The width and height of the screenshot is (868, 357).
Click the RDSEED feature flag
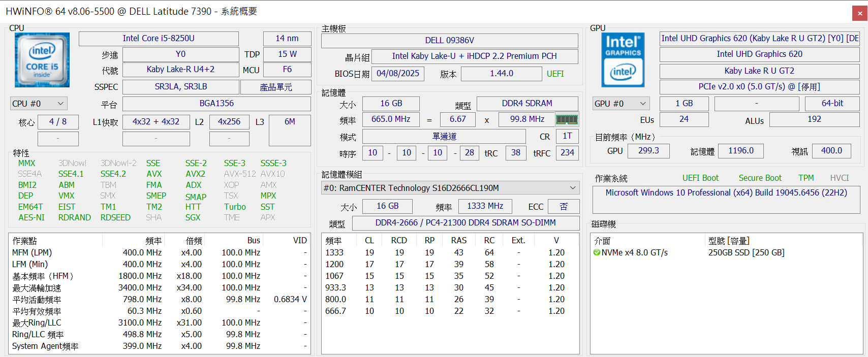(x=115, y=218)
